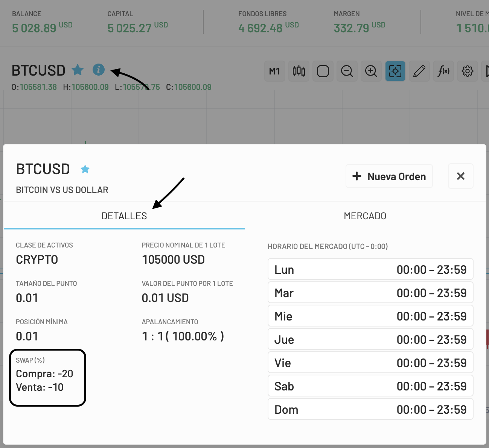Open the M1 timeframe selector

tap(275, 71)
